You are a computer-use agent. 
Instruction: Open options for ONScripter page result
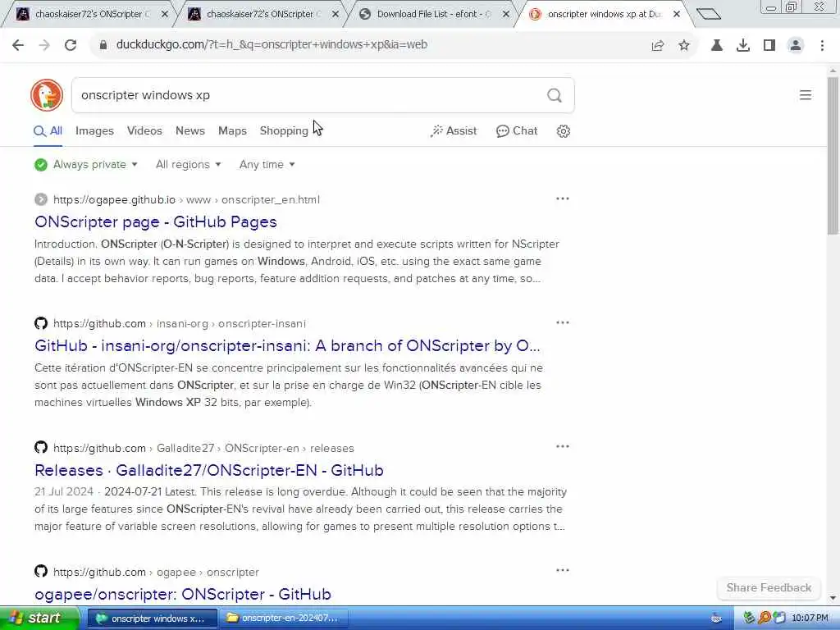click(563, 199)
